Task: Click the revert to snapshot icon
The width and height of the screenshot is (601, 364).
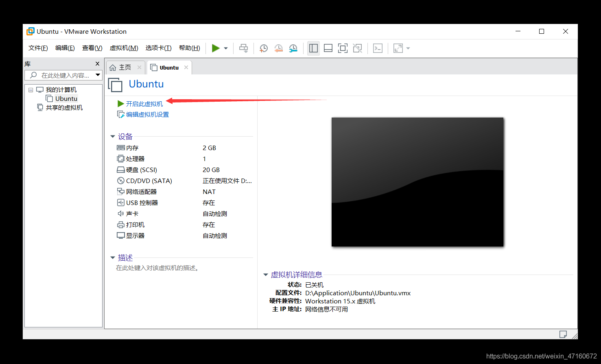Action: [278, 48]
